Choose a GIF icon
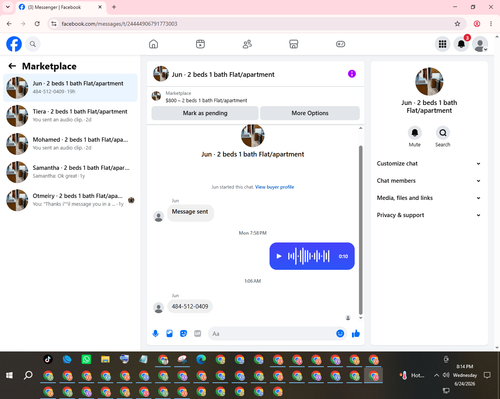This screenshot has width=500, height=399. tap(198, 333)
